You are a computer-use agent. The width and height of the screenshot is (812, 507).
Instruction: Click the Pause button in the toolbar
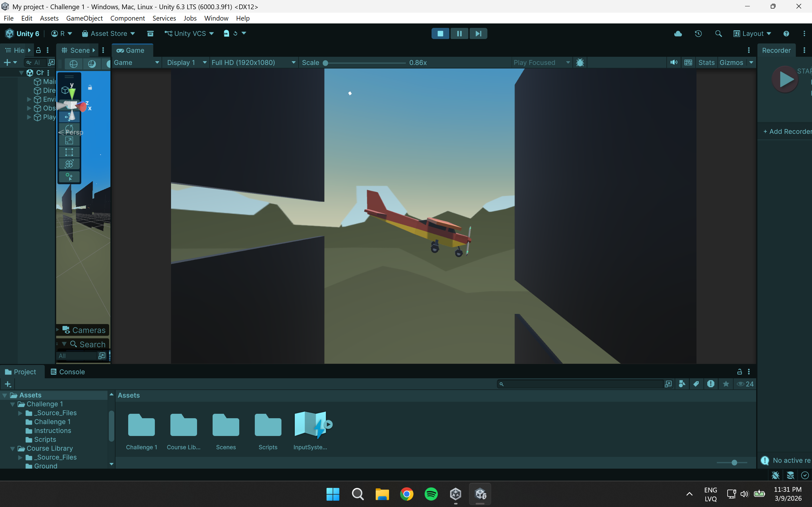tap(459, 34)
